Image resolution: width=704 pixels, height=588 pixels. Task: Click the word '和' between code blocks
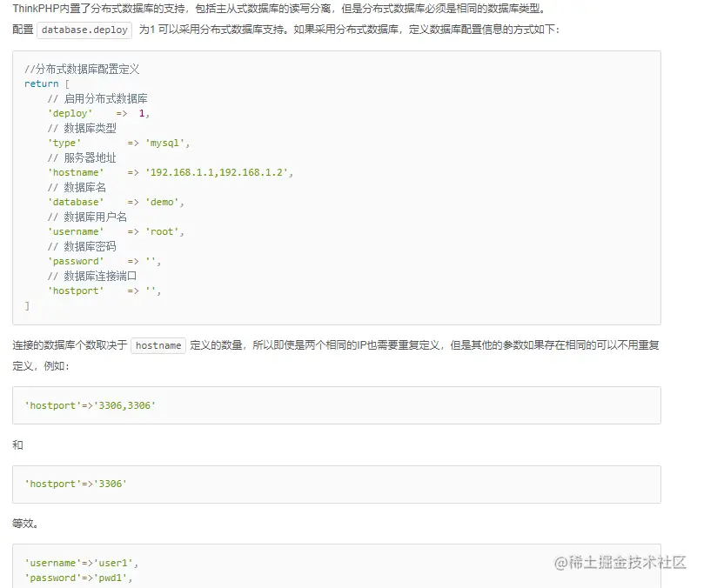[17, 444]
